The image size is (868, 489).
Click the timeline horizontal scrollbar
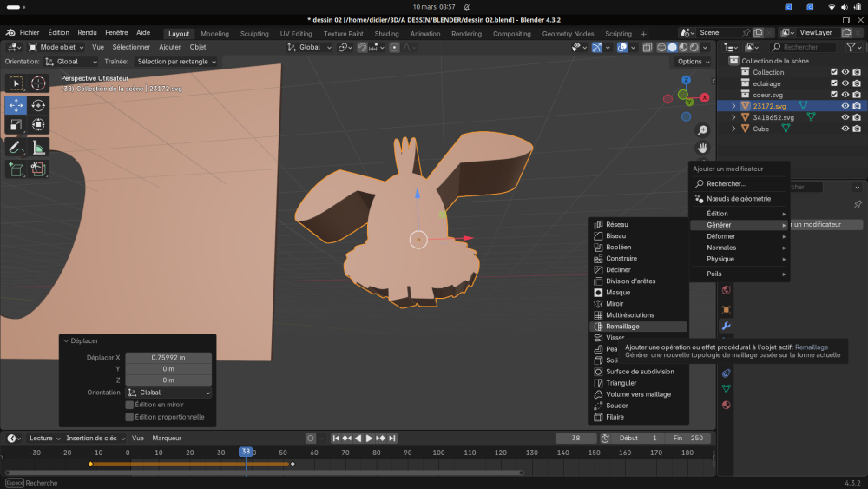click(264, 473)
